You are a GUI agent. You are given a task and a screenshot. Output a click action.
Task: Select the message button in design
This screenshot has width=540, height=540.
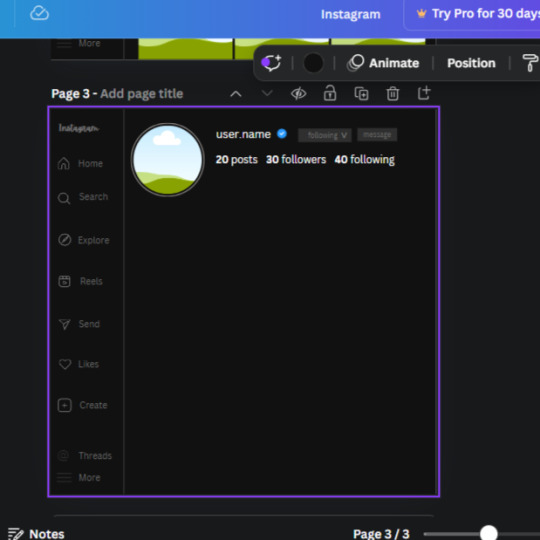[377, 135]
